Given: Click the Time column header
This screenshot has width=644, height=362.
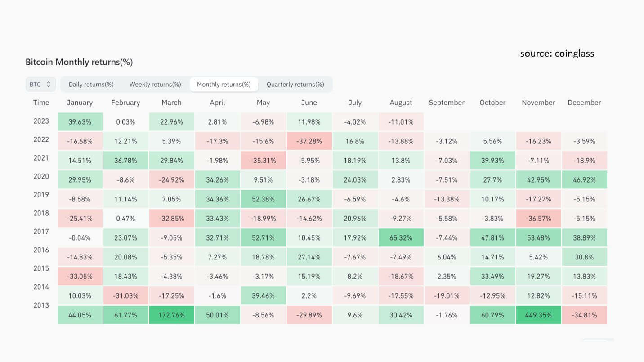Looking at the screenshot, I should [41, 103].
